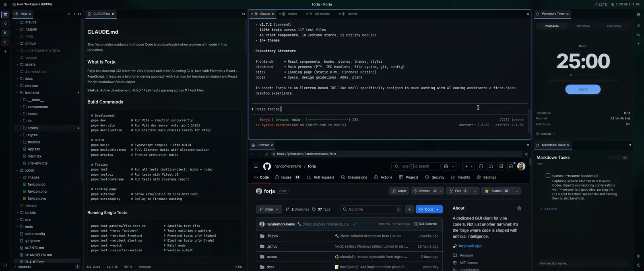The height and width of the screenshot is (271, 644).
Task: Collapse Pomodoro Settings section
Action: coord(545,134)
